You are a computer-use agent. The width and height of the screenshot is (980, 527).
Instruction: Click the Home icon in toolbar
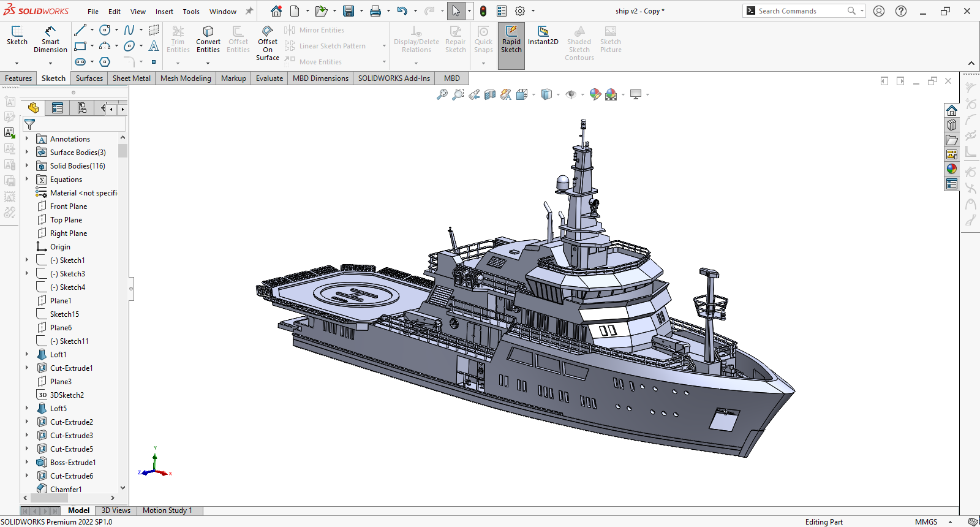(x=276, y=11)
